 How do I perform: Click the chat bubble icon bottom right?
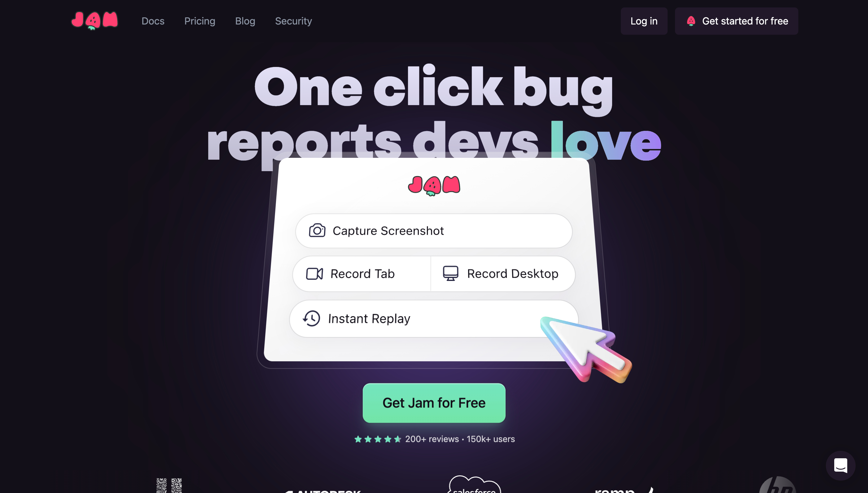840,464
